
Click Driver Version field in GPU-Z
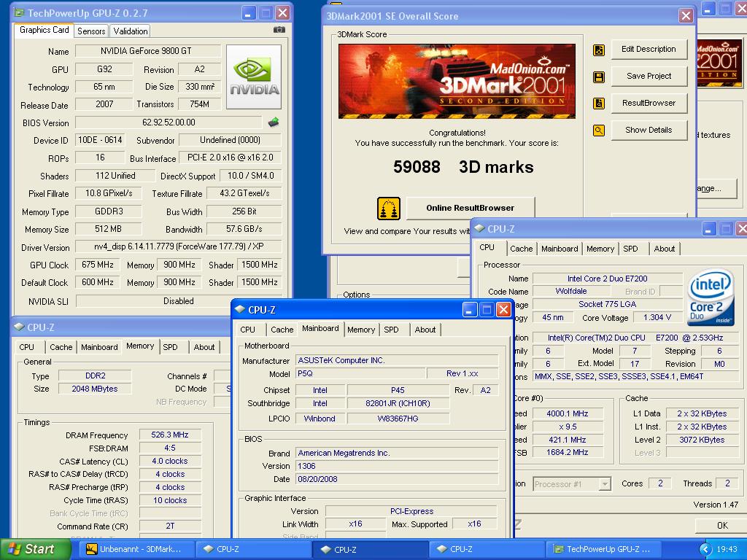[x=179, y=246]
